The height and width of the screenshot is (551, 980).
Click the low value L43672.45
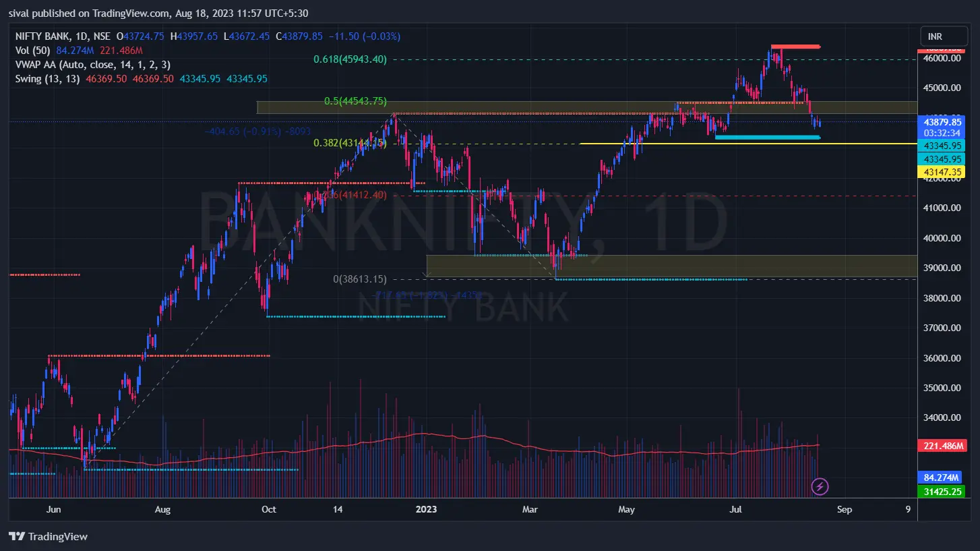tap(247, 36)
